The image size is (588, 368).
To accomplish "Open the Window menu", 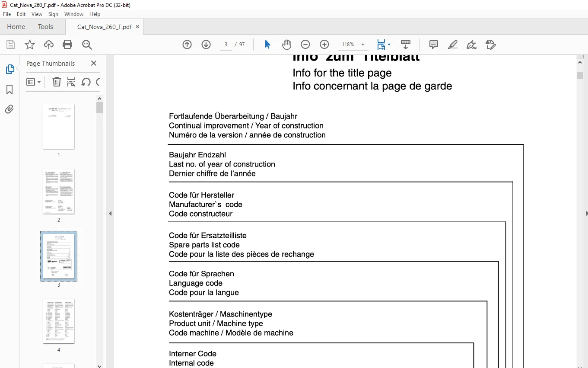I will pyautogui.click(x=74, y=14).
